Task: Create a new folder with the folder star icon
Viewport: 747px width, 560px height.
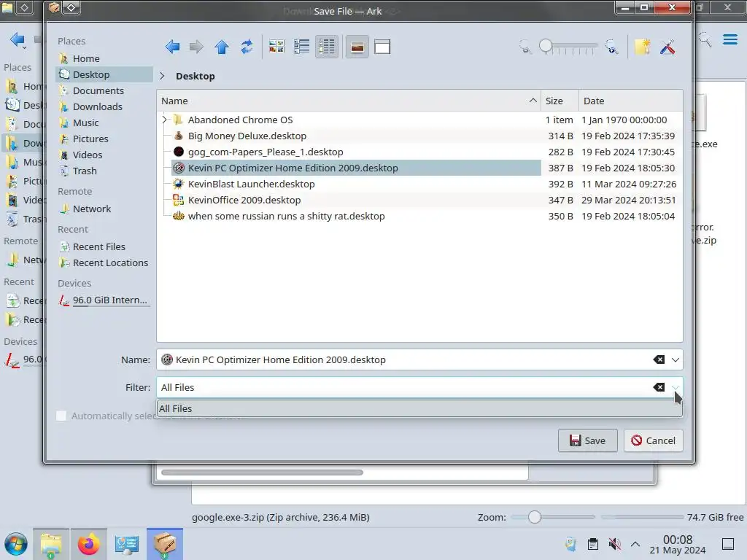Action: click(642, 47)
